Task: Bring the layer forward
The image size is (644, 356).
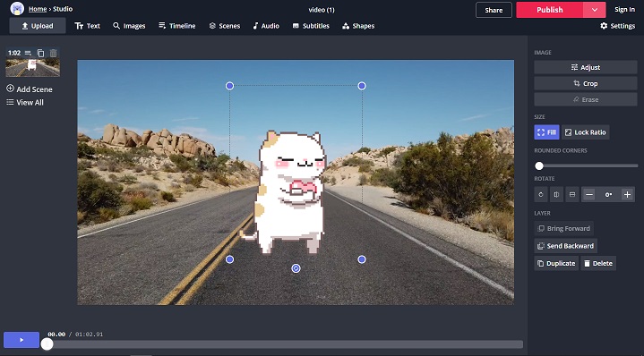Action: 564,228
